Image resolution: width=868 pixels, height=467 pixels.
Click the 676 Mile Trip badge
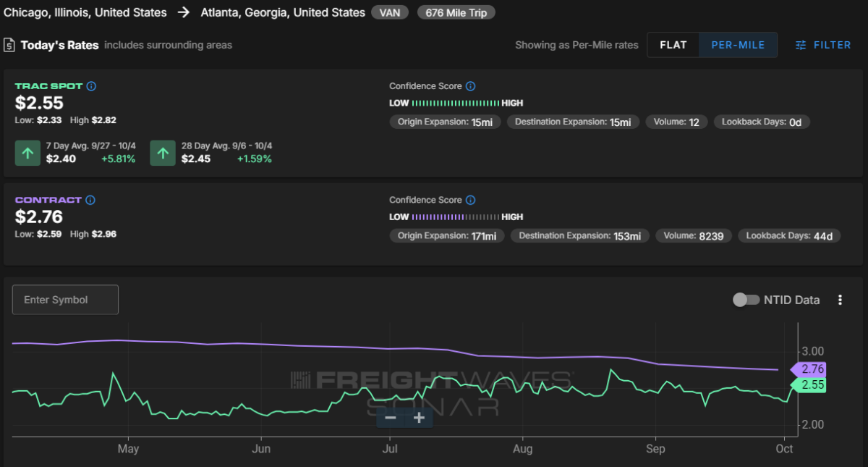456,13
